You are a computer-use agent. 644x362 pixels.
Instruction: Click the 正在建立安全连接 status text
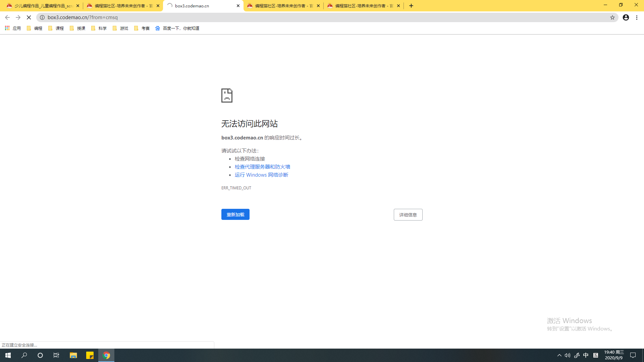point(19,345)
